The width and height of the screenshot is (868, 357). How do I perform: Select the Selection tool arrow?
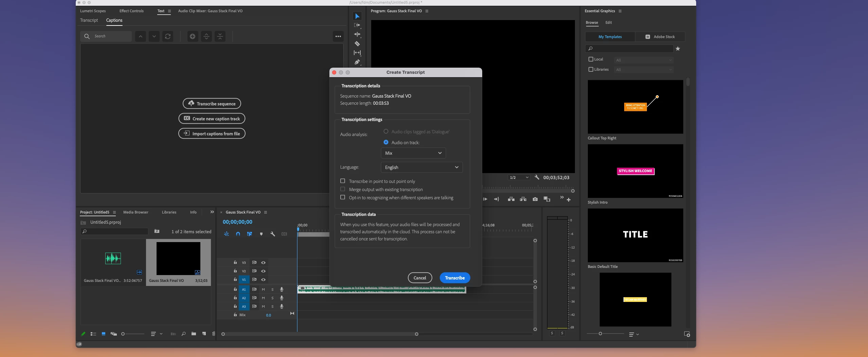click(x=357, y=16)
